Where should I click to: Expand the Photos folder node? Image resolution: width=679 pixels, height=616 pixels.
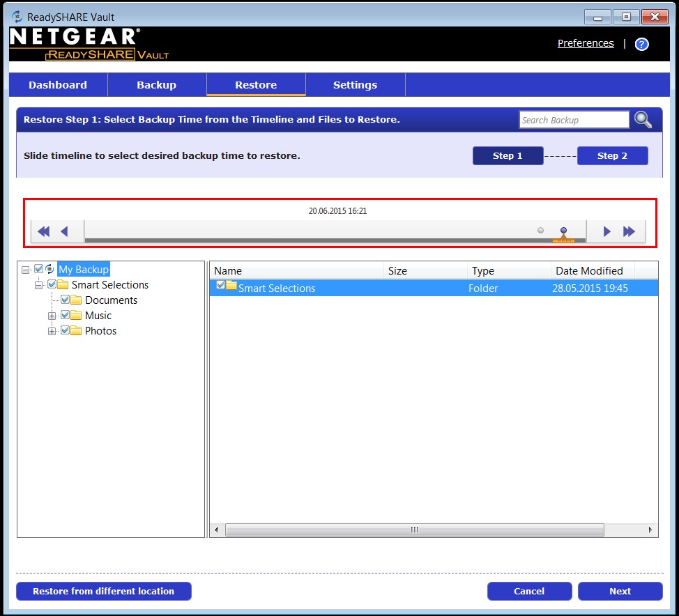[x=52, y=331]
